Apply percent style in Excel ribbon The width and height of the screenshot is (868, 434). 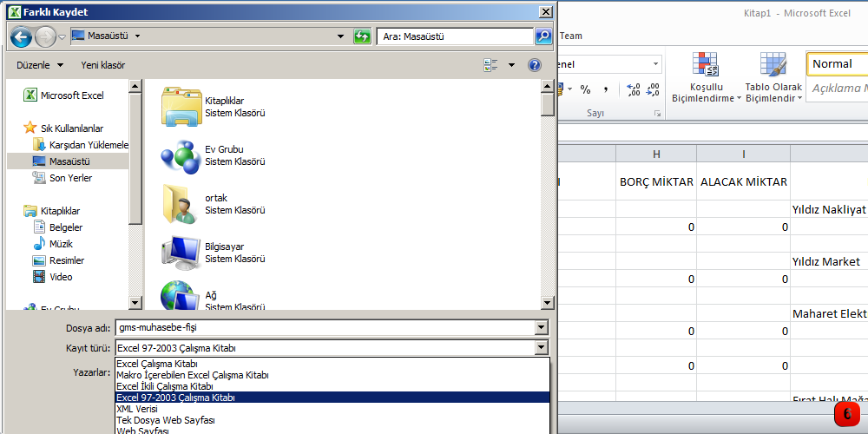[585, 89]
